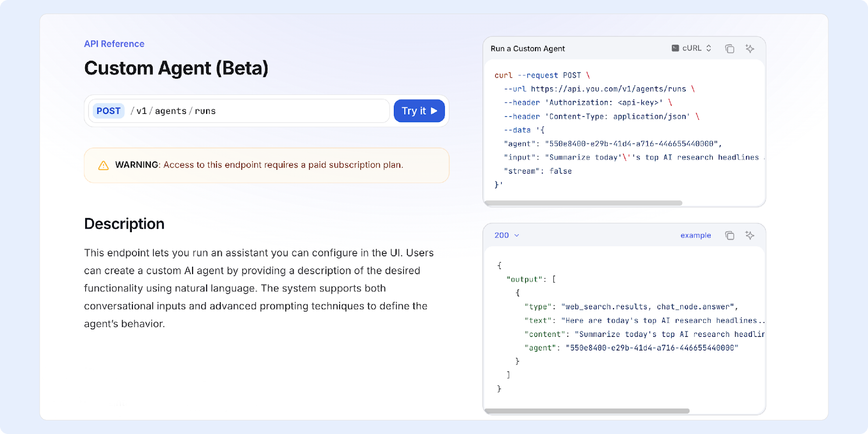Click the response code horizontal scrollbar
Viewport: 868px width, 434px height.
coord(587,411)
